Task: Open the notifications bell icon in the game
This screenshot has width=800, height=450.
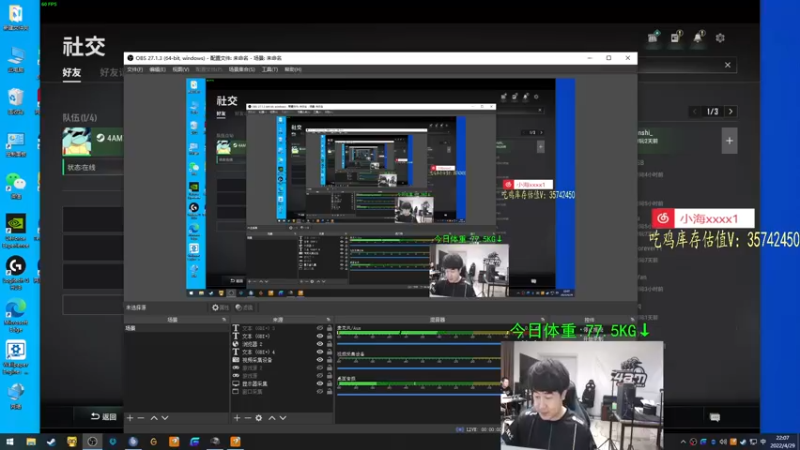Action: click(698, 37)
